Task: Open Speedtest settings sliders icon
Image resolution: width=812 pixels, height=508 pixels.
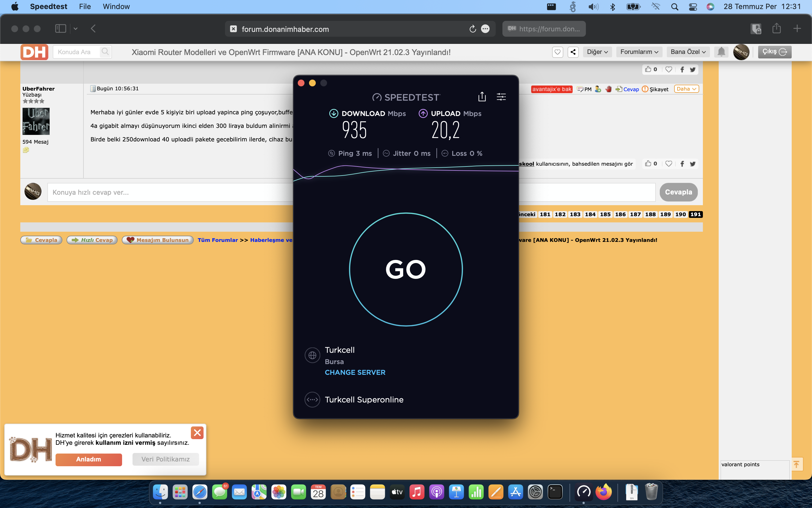Action: (x=501, y=97)
